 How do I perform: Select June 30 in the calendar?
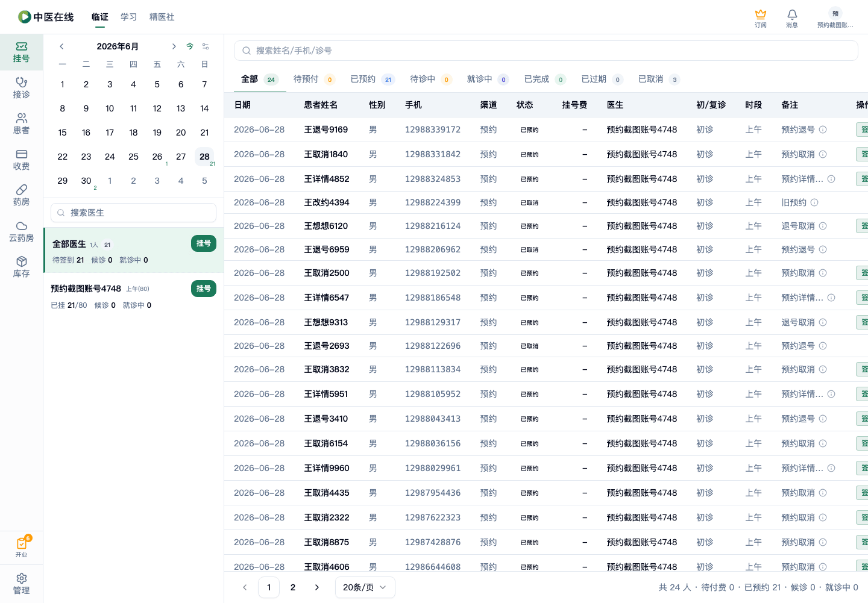click(86, 181)
